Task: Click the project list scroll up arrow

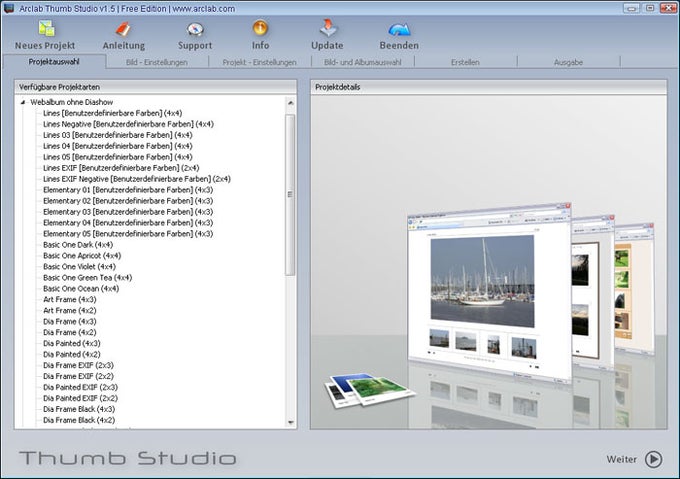Action: (291, 103)
